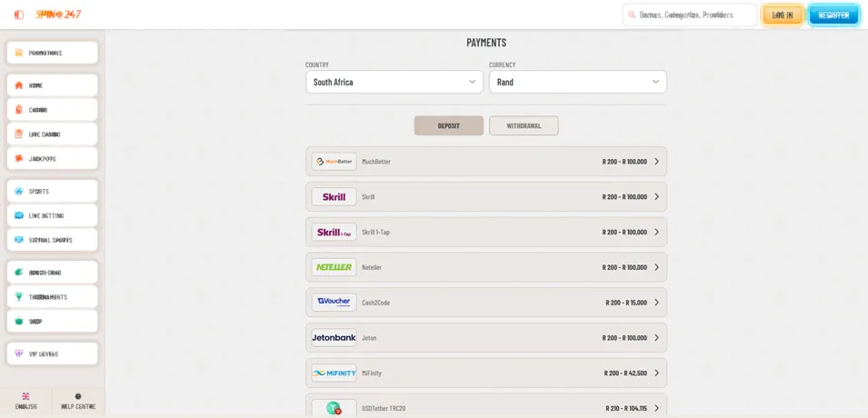This screenshot has width=868, height=418.
Task: Click the Skrill 1-Tap logo
Action: click(x=334, y=233)
